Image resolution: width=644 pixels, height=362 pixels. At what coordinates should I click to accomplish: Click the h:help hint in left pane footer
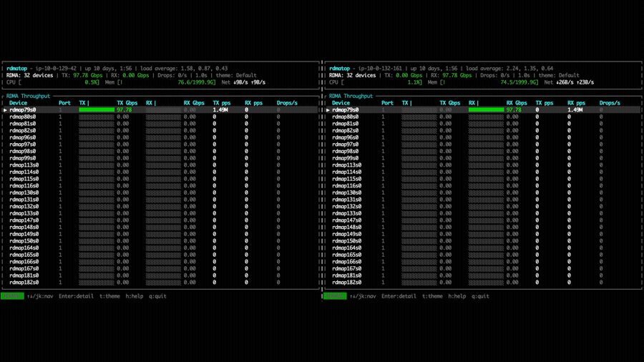(x=135, y=296)
